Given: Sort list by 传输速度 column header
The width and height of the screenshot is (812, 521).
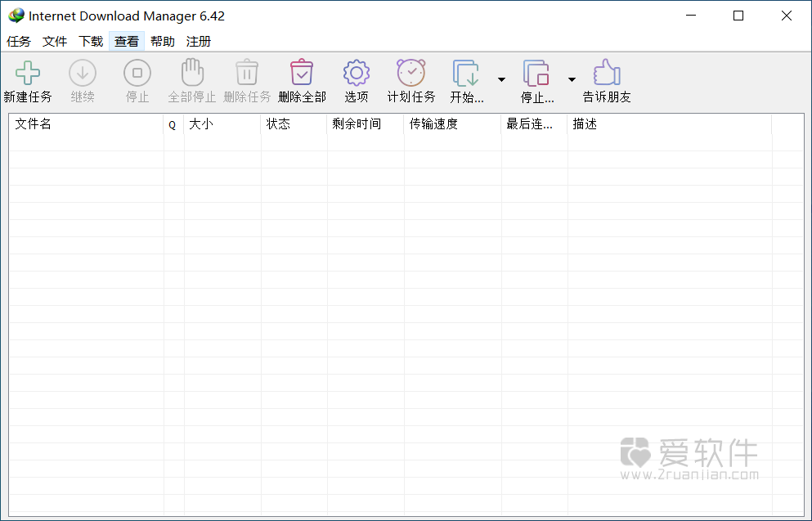Looking at the screenshot, I should click(452, 124).
